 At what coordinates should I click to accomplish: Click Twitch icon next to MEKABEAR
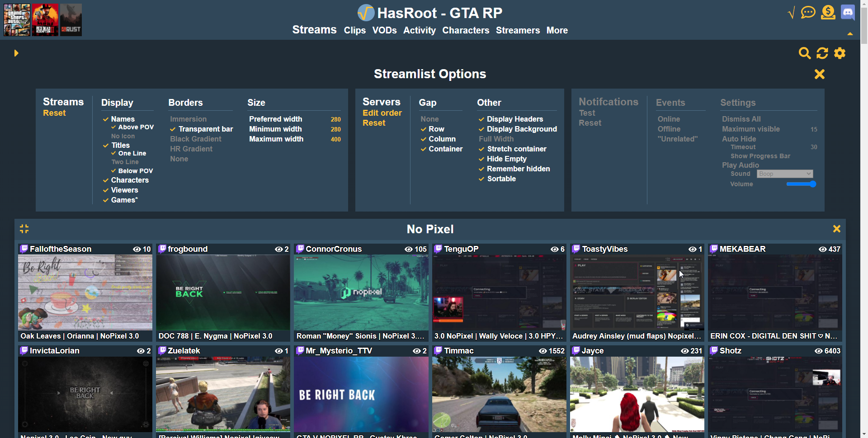tap(714, 249)
